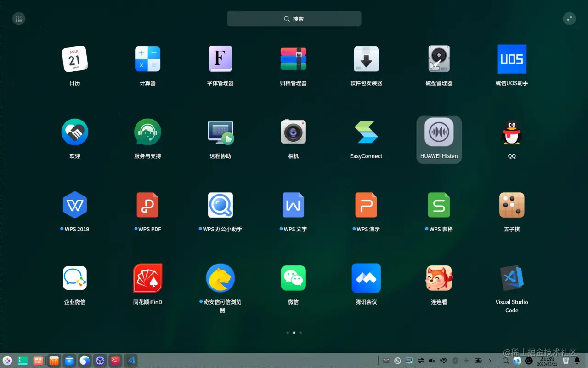Launch WPS 表格 spreadsheet
Image resolution: width=588 pixels, height=368 pixels.
[x=439, y=205]
